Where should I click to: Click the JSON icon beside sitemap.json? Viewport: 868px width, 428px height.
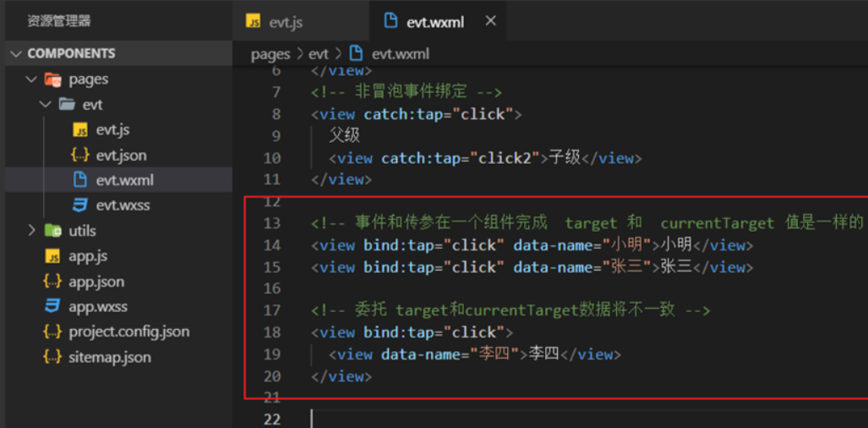(x=52, y=357)
